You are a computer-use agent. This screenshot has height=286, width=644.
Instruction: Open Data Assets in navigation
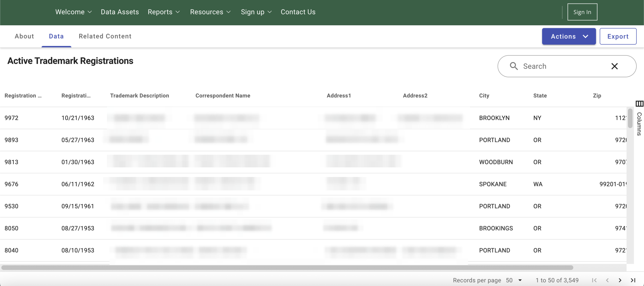point(120,12)
